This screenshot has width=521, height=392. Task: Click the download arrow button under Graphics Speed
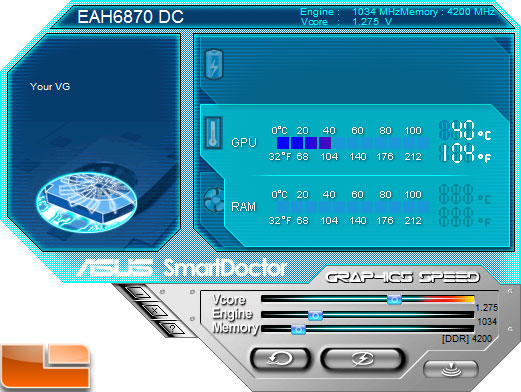coord(451,369)
